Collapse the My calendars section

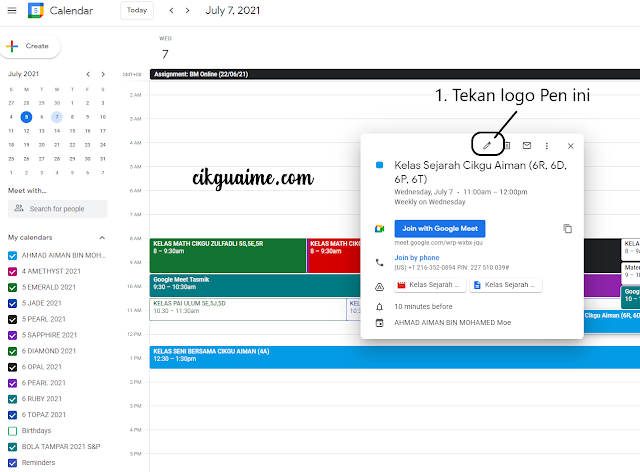[x=102, y=237]
